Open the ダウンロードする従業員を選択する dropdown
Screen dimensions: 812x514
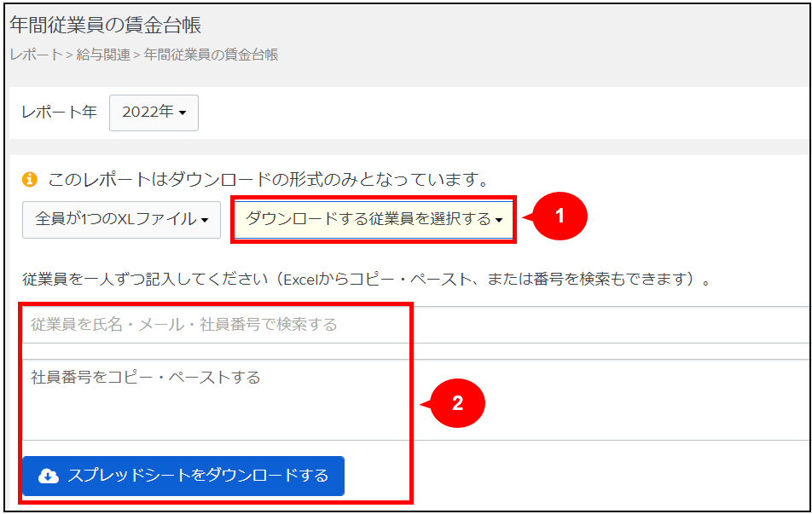point(374,219)
